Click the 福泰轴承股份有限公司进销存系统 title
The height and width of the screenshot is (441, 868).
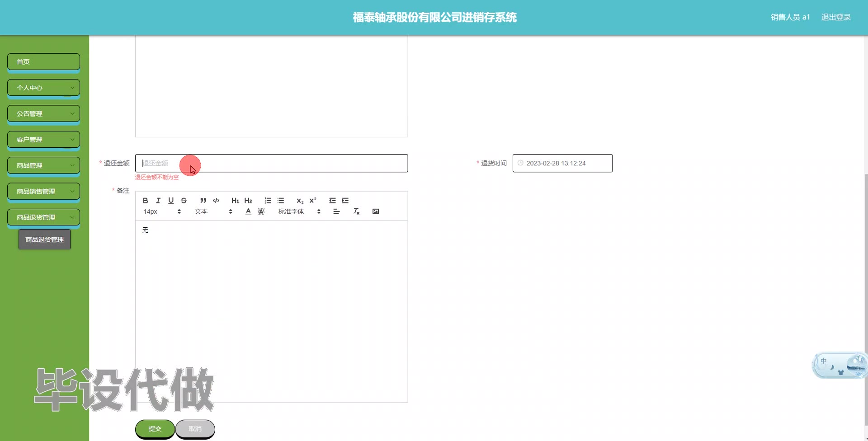click(x=434, y=17)
